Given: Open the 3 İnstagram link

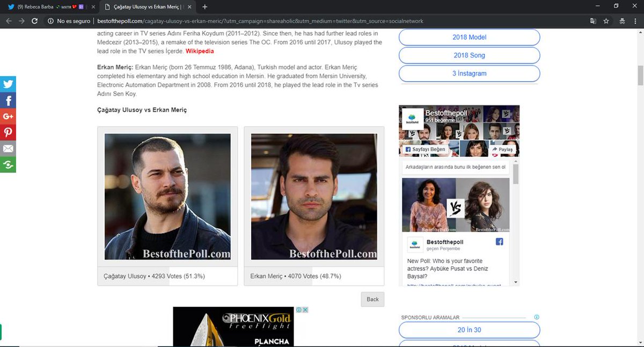Looking at the screenshot, I should 470,74.
